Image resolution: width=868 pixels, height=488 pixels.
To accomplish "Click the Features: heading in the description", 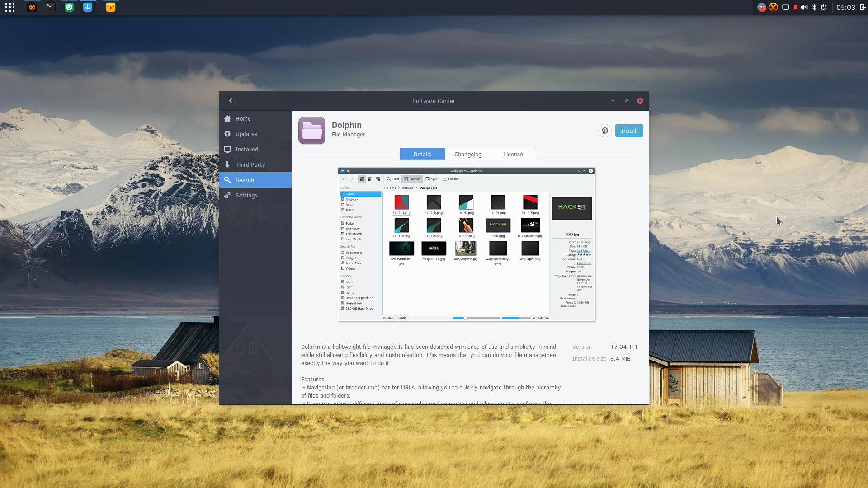I will (x=313, y=380).
